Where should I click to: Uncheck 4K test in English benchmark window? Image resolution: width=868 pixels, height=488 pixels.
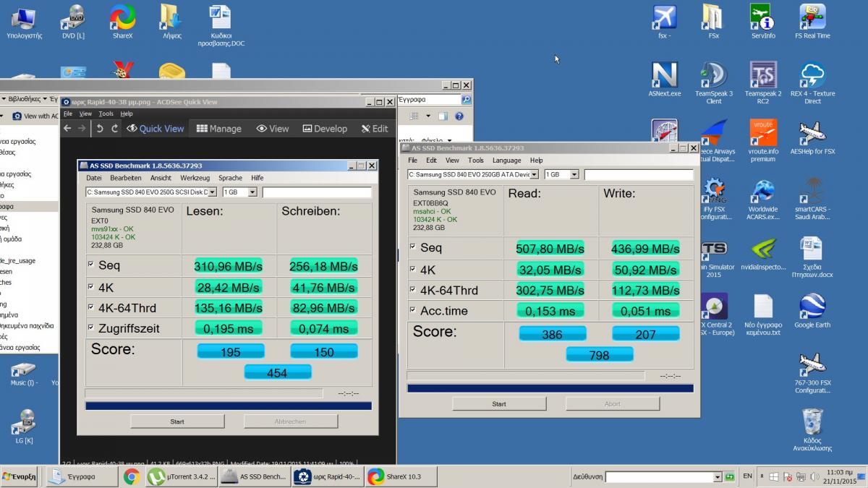[x=413, y=269]
